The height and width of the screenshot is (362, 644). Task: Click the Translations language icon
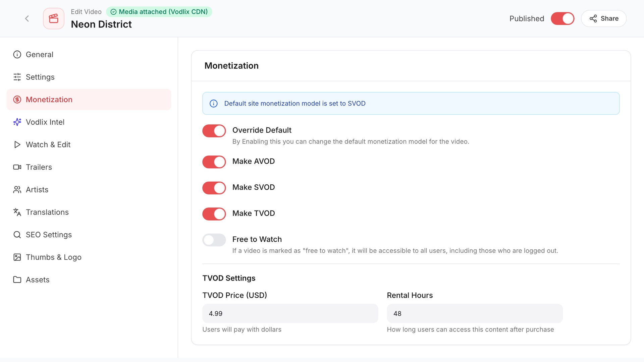point(17,212)
